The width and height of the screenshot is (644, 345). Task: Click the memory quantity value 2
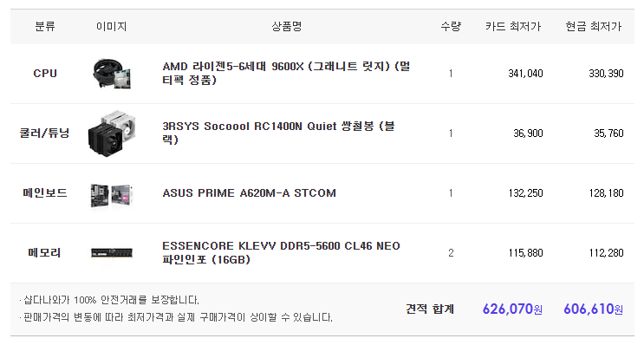451,253
